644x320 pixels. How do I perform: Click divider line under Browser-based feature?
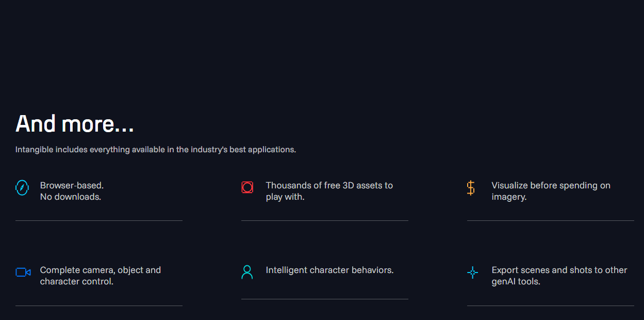pos(99,220)
